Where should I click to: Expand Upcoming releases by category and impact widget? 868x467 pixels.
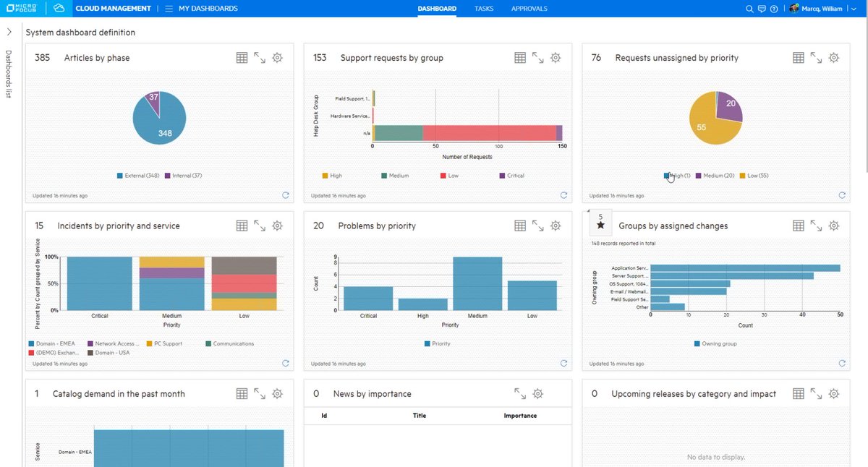pyautogui.click(x=816, y=394)
